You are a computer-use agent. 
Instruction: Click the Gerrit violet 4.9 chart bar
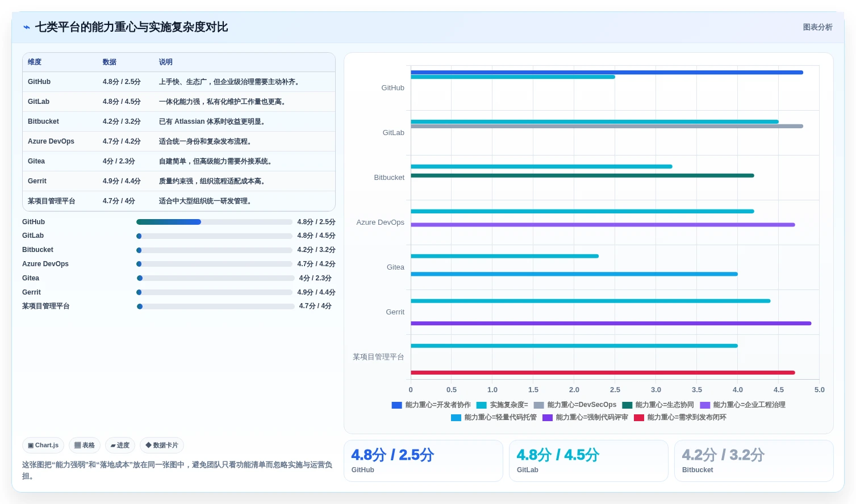tap(611, 324)
